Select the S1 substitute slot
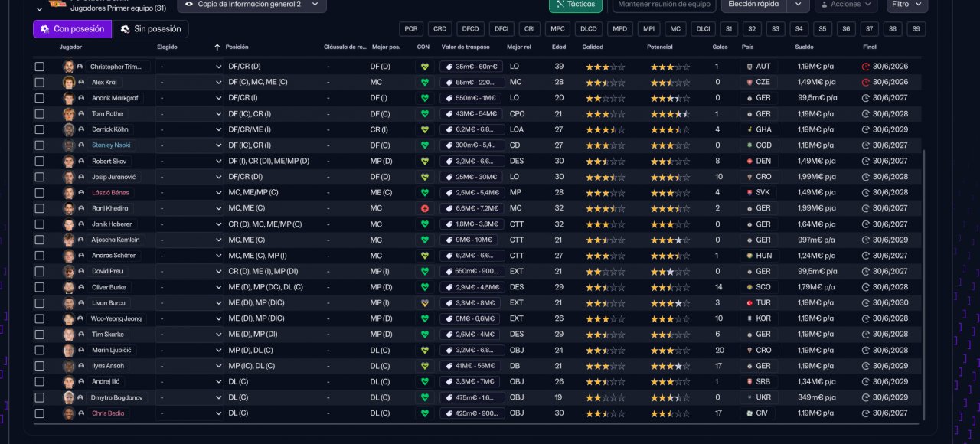Screen dimensions: 980x444 [x=728, y=29]
